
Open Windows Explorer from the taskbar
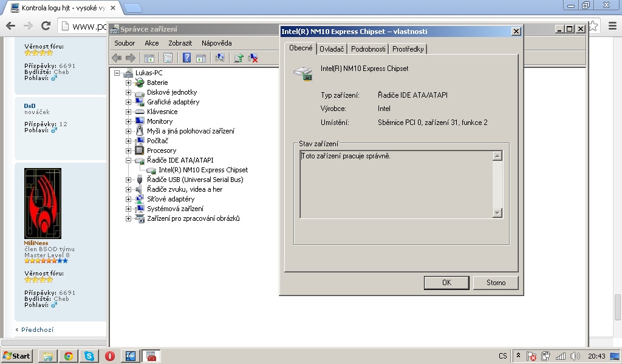[47, 356]
